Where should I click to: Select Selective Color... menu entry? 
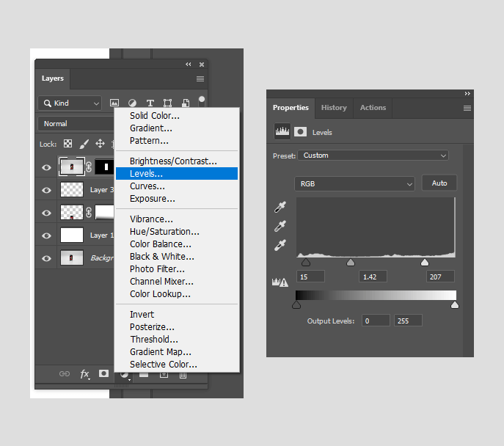pos(177,365)
